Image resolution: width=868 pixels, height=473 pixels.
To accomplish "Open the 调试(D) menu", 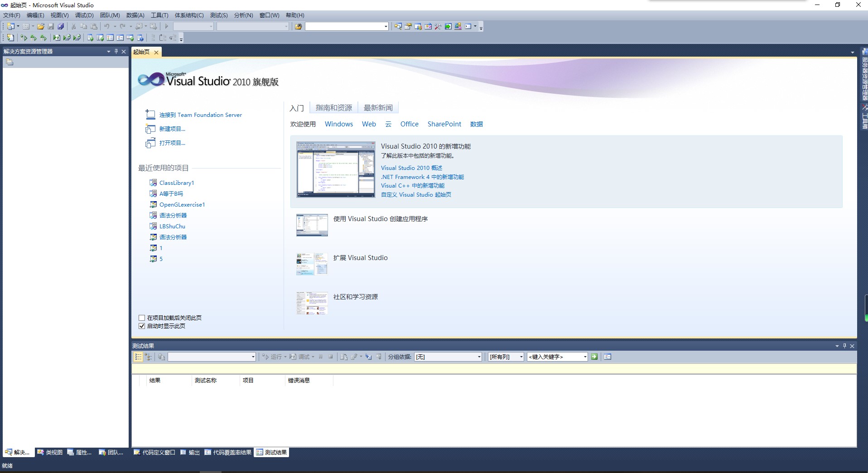I will pos(84,15).
